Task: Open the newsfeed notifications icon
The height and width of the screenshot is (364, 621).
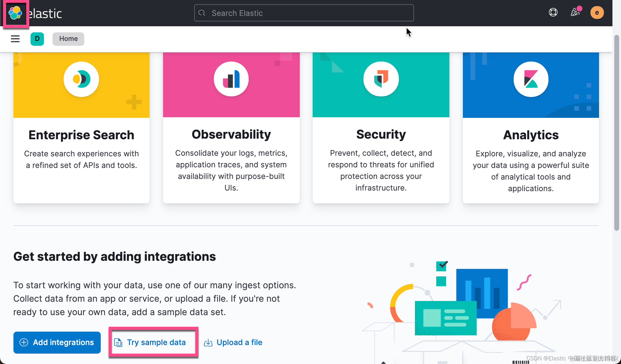Action: point(575,13)
